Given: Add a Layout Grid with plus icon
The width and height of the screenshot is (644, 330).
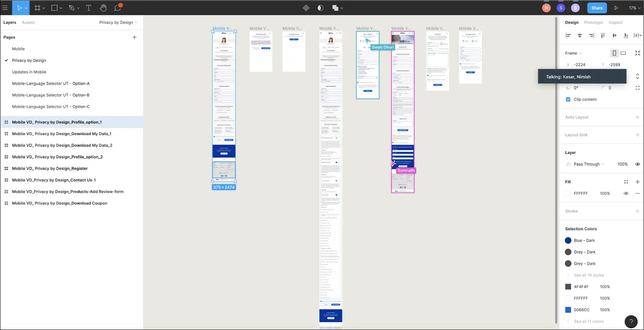Looking at the screenshot, I should pyautogui.click(x=638, y=135).
